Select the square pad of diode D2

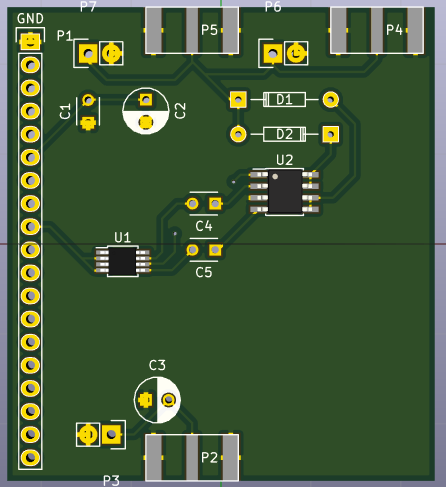point(331,134)
